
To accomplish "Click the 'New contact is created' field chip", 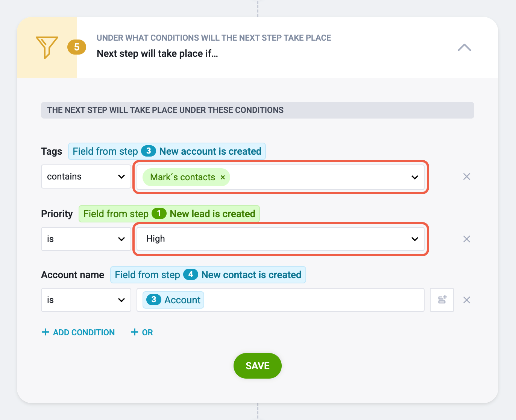I will (208, 275).
